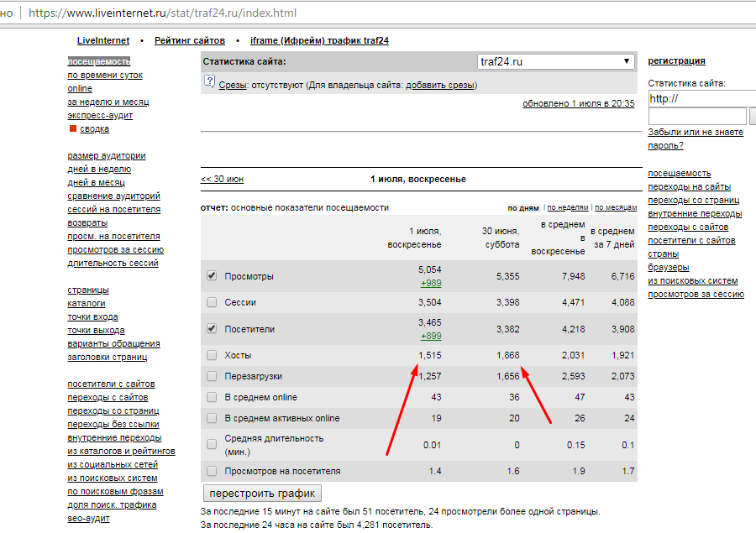756x533 pixels.
Task: Open Рейтинг сайтов in the top navigation
Action: 190,40
